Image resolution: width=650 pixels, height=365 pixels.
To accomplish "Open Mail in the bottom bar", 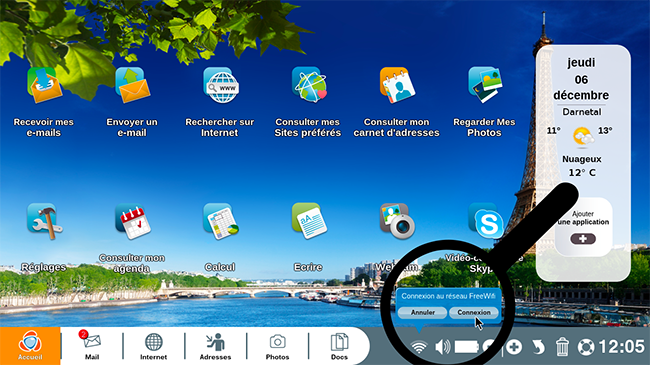I will pos(92,346).
